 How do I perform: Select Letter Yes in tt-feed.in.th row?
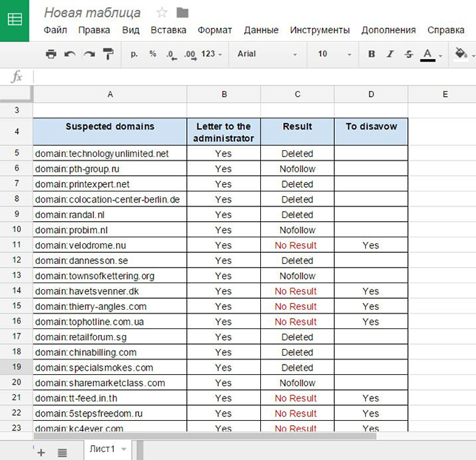(224, 398)
